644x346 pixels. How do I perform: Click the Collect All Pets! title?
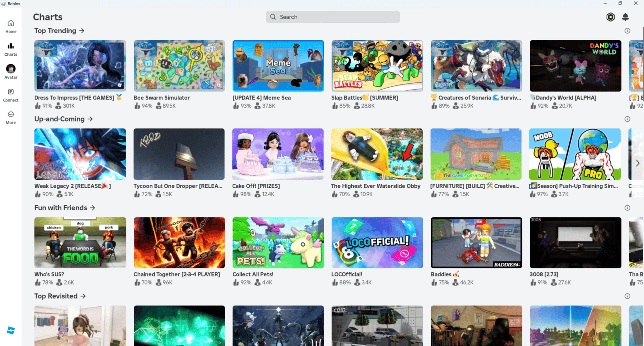click(253, 274)
